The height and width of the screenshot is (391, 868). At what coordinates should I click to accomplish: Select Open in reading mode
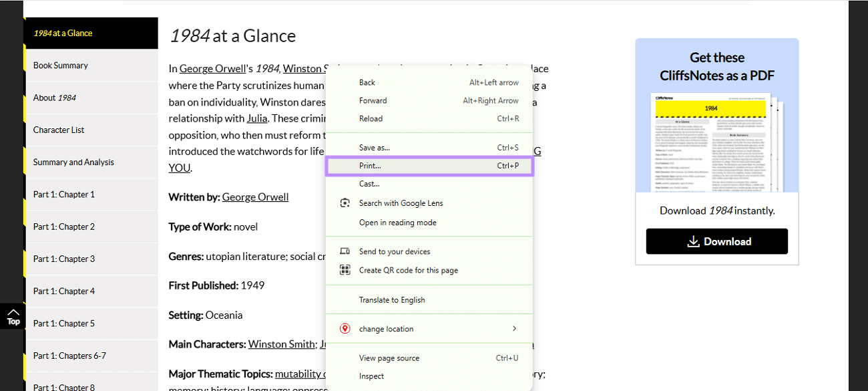pos(397,223)
